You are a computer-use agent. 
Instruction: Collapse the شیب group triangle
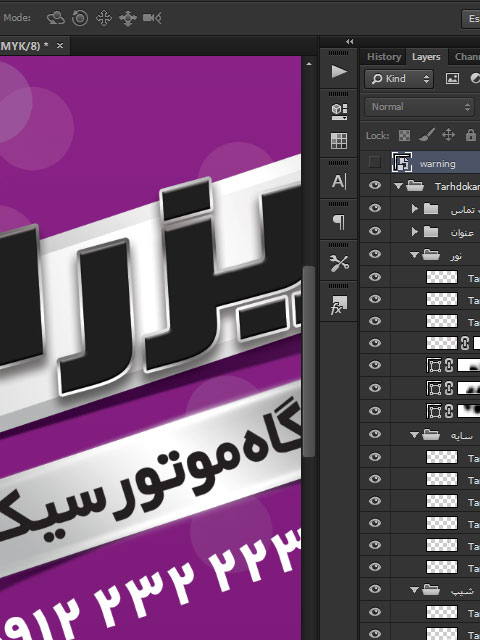click(x=414, y=590)
